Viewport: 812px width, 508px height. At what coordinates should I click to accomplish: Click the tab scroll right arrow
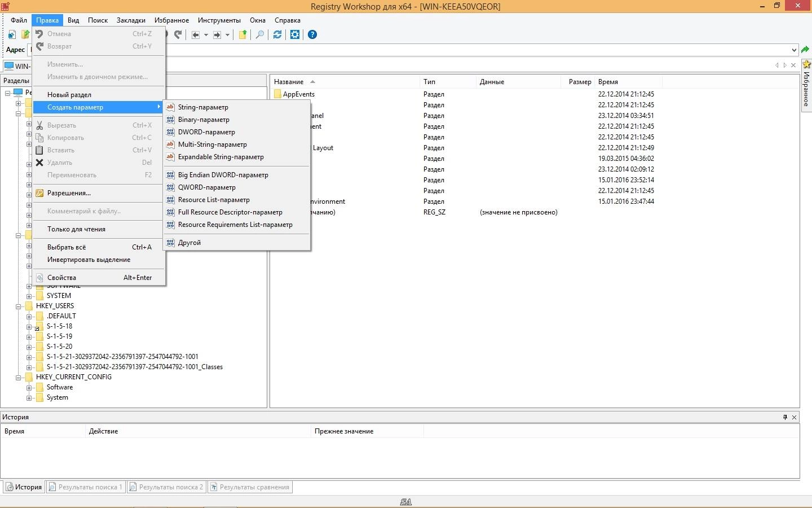(785, 65)
